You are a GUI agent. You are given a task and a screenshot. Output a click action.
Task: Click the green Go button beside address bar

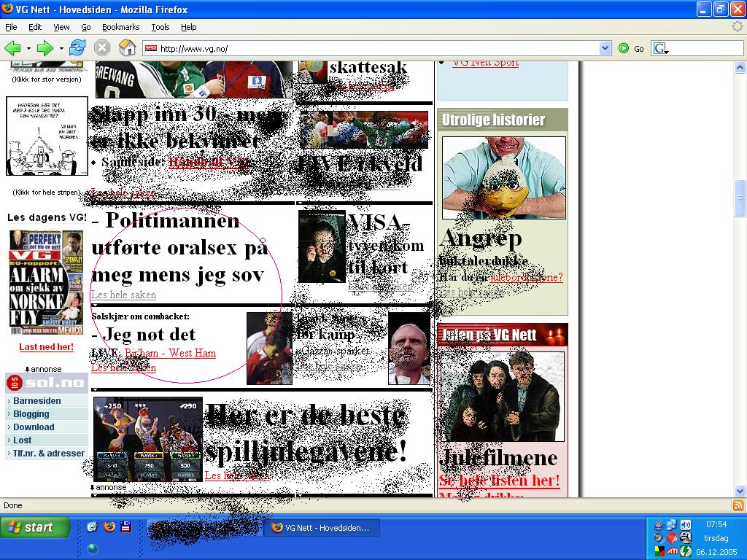click(x=631, y=48)
